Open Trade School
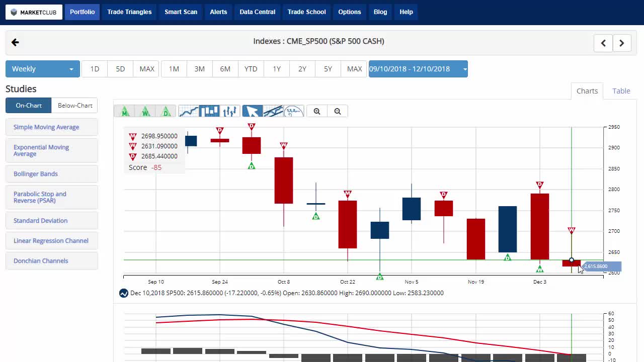 tap(307, 12)
